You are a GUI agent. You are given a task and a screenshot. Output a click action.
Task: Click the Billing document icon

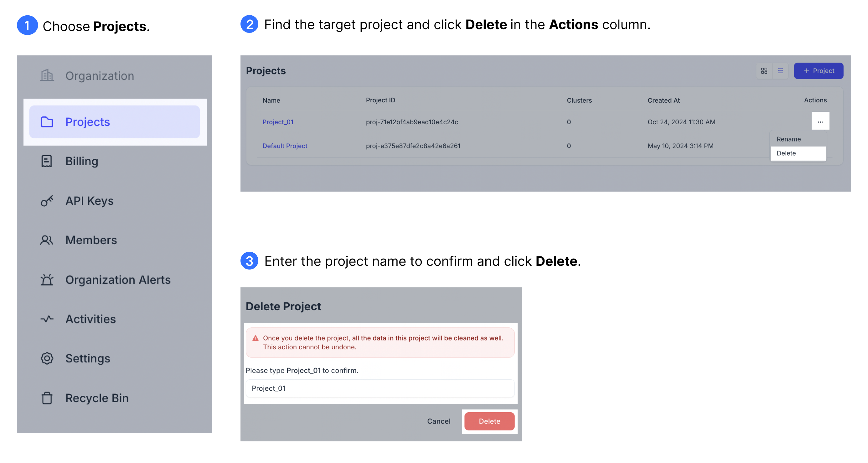(47, 161)
